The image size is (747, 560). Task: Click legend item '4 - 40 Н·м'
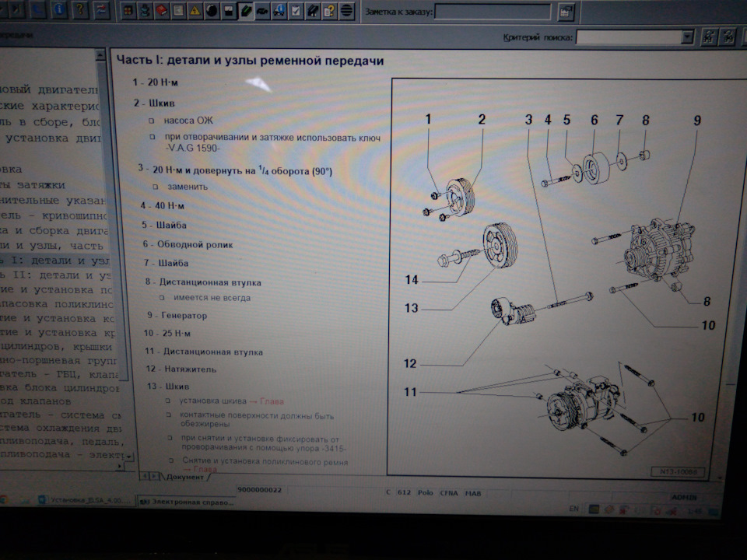click(163, 205)
